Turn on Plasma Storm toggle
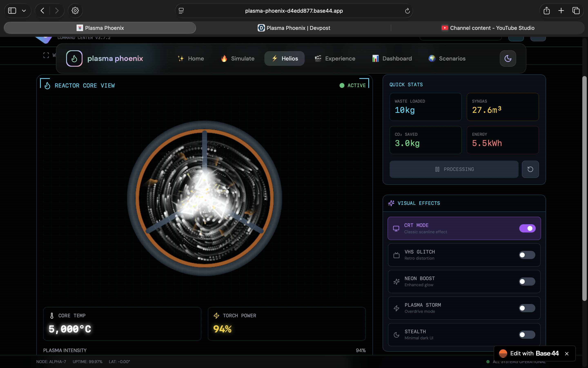The image size is (588, 368). point(527,308)
